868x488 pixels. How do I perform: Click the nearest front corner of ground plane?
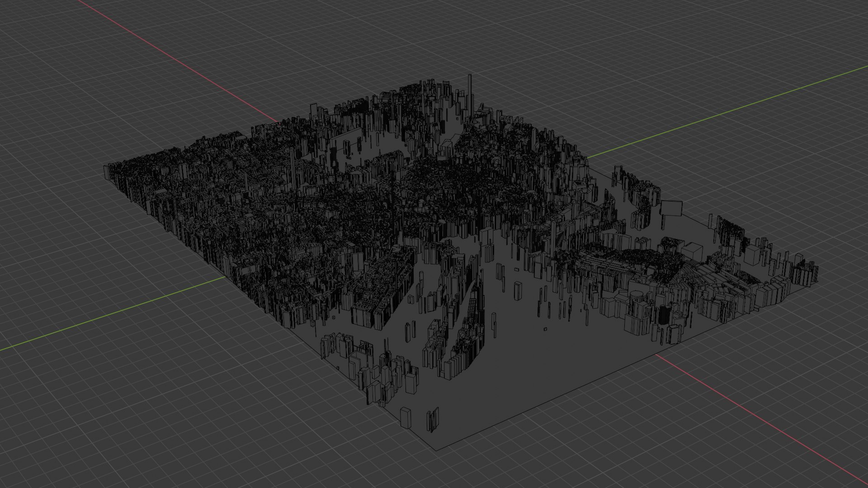(x=437, y=450)
